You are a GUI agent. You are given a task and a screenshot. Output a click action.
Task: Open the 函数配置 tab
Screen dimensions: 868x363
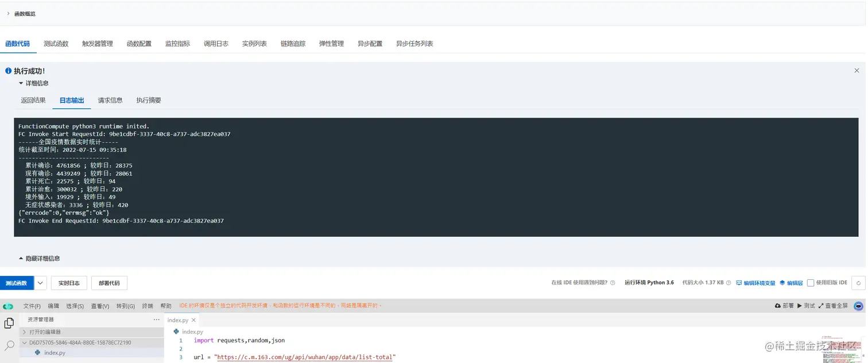[x=139, y=44]
